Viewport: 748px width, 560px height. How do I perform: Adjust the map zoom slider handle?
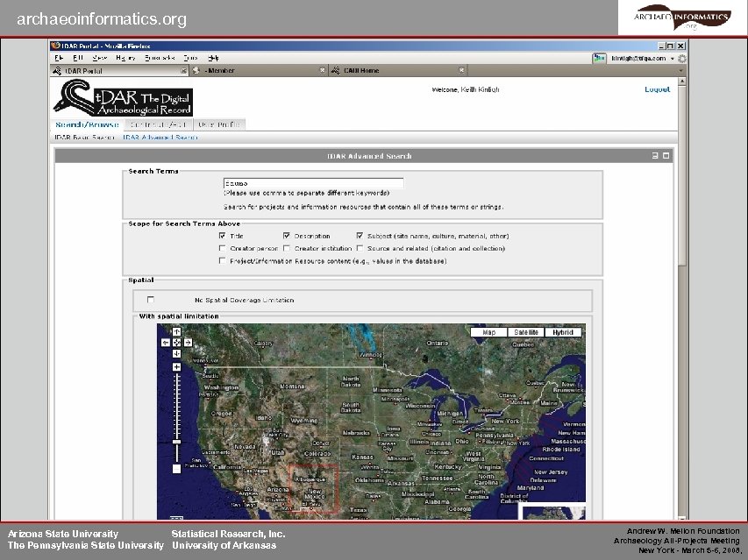pos(177,442)
